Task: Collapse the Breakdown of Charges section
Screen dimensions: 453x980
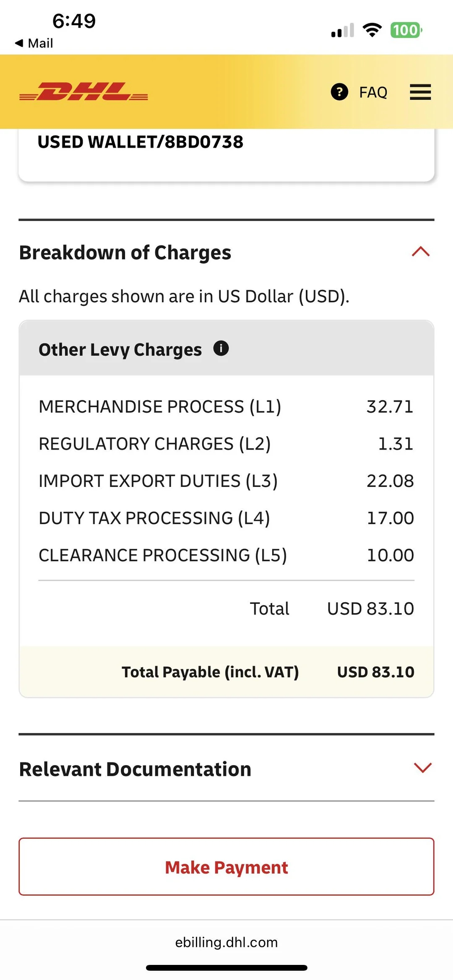Action: coord(421,252)
